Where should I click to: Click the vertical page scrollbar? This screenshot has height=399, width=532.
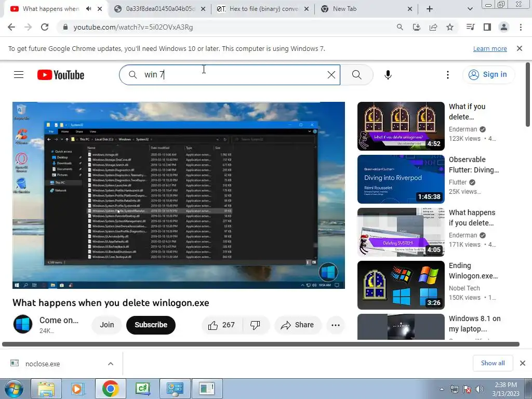528,95
